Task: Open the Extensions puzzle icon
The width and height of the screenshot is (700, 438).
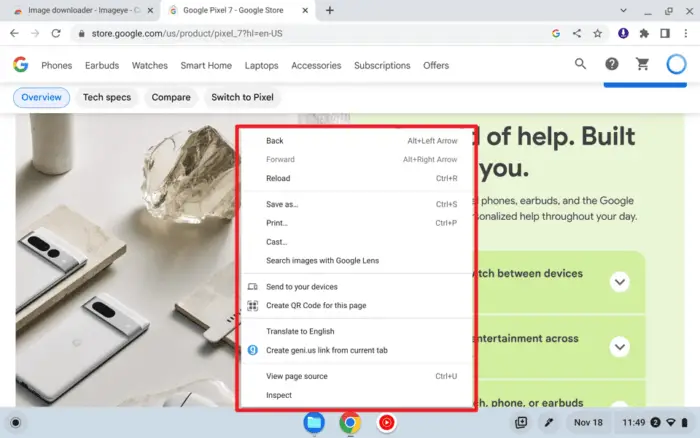Action: 644,33
